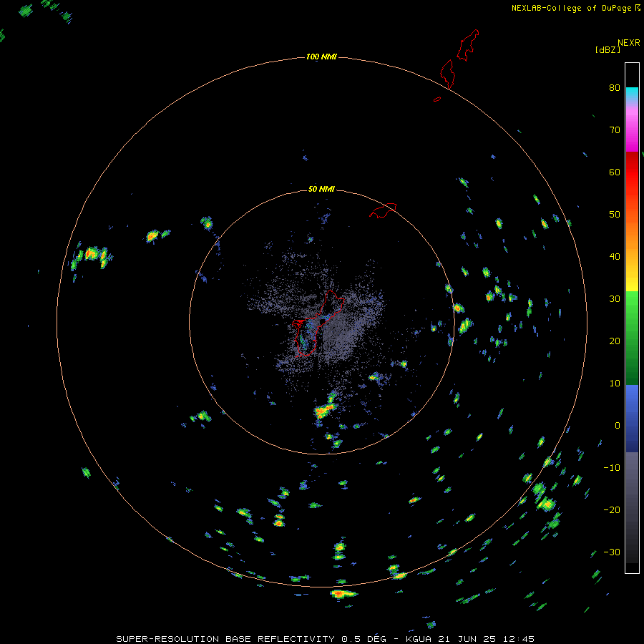Click the cyan band atop the color bar
This screenshot has width=644, height=644.
pyautogui.click(x=632, y=94)
